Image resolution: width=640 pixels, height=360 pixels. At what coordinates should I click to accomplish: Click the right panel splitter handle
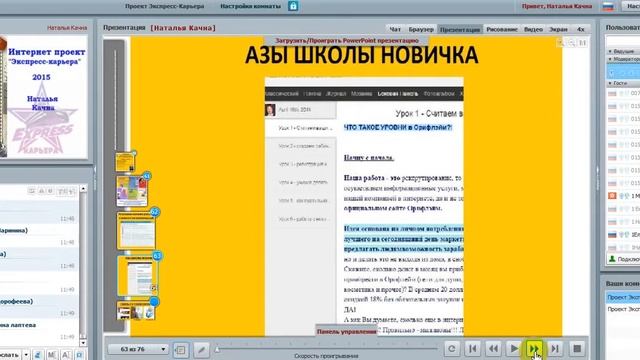point(598,178)
